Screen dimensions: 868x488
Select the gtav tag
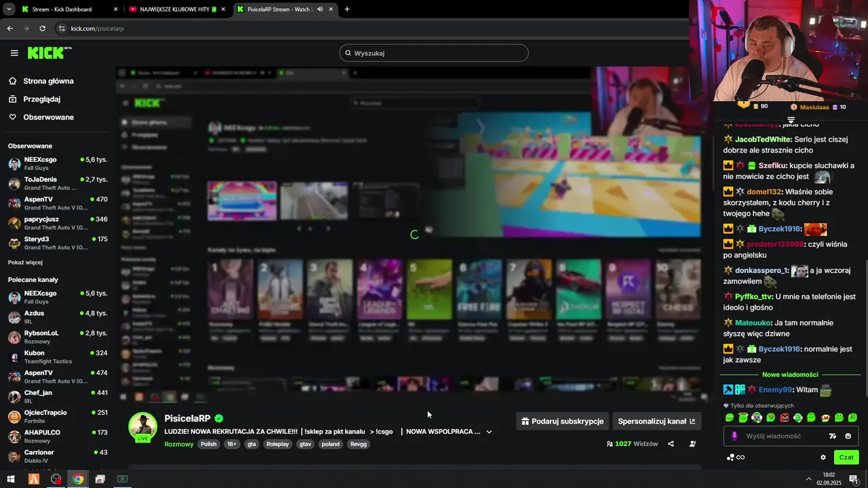coord(305,444)
